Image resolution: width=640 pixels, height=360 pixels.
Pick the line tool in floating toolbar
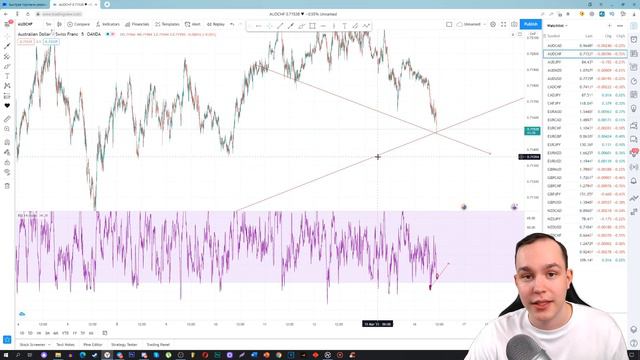(x=280, y=26)
